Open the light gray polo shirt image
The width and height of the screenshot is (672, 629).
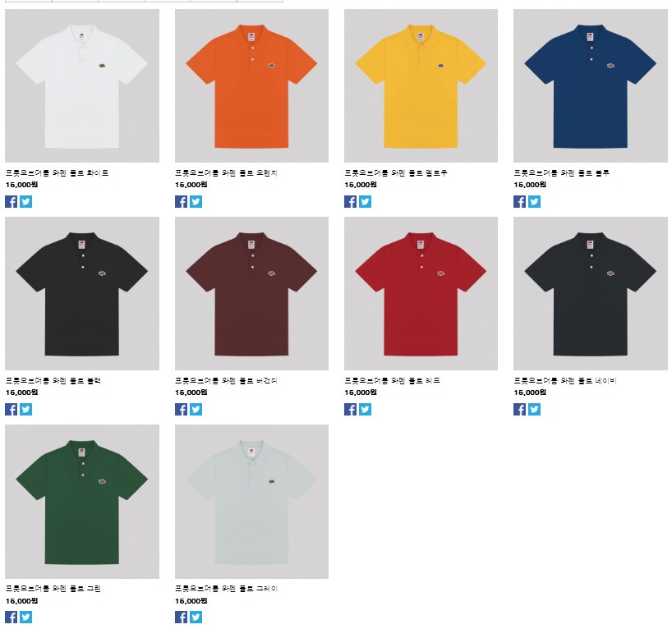click(x=251, y=502)
